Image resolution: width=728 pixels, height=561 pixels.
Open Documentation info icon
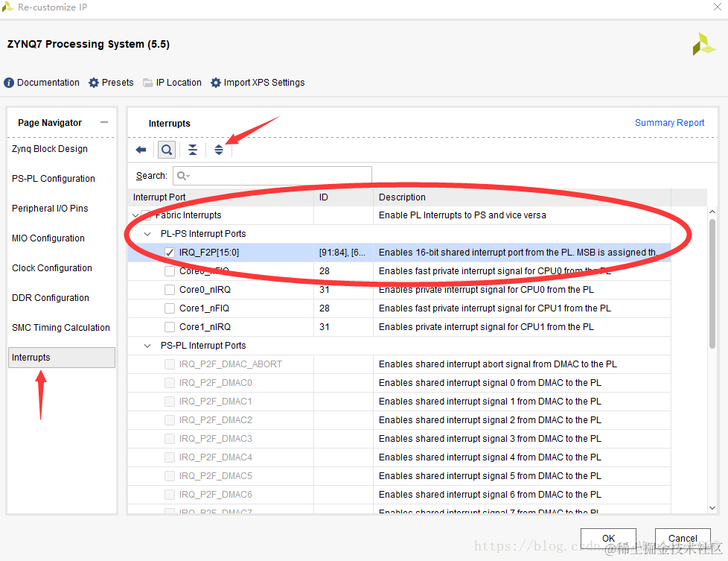[9, 83]
